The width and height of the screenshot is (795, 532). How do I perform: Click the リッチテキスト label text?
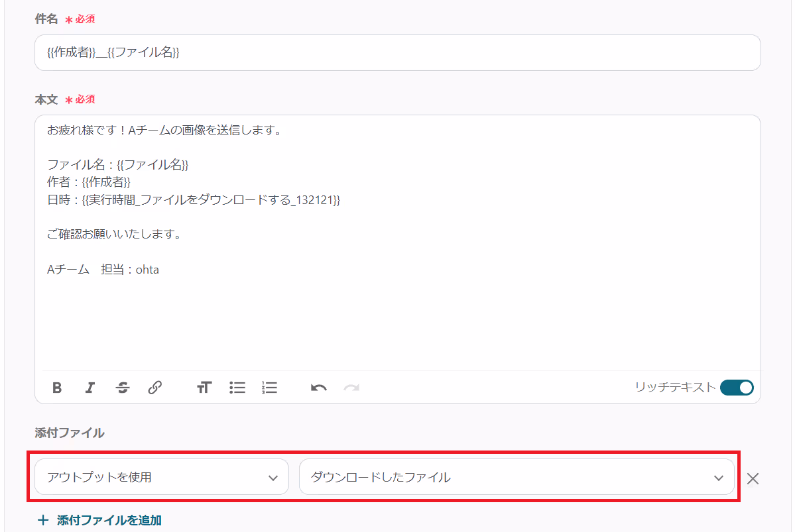pos(675,388)
